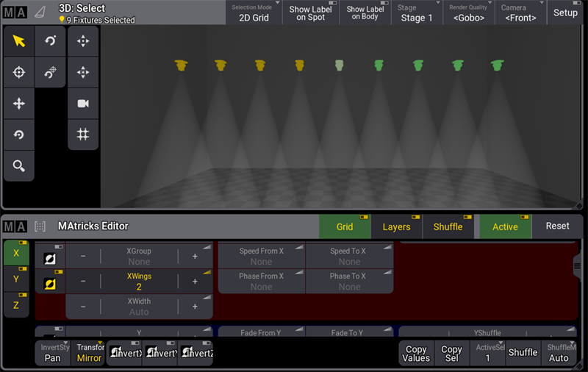
Task: Click the video camera icon
Action: click(x=83, y=104)
